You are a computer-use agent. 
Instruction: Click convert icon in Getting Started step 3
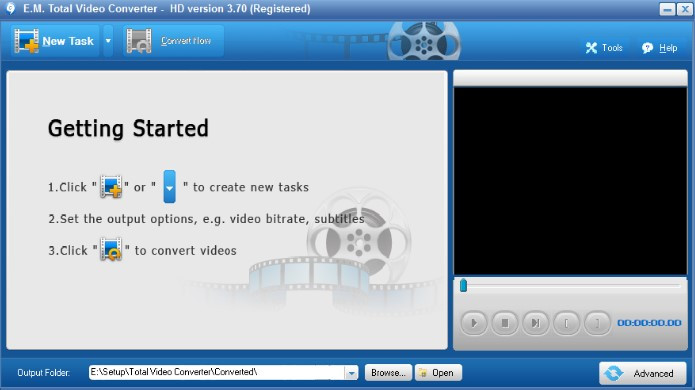point(111,250)
